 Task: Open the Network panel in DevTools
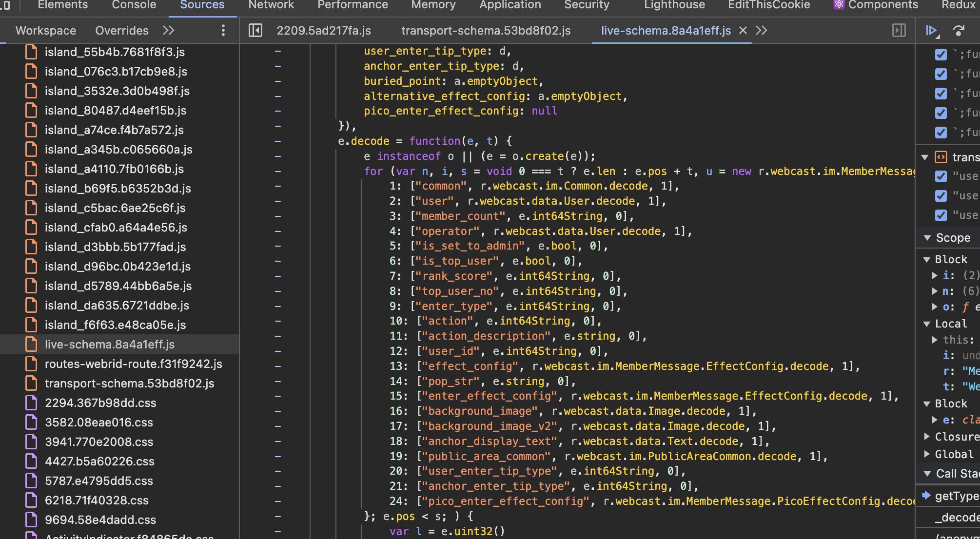point(271,5)
